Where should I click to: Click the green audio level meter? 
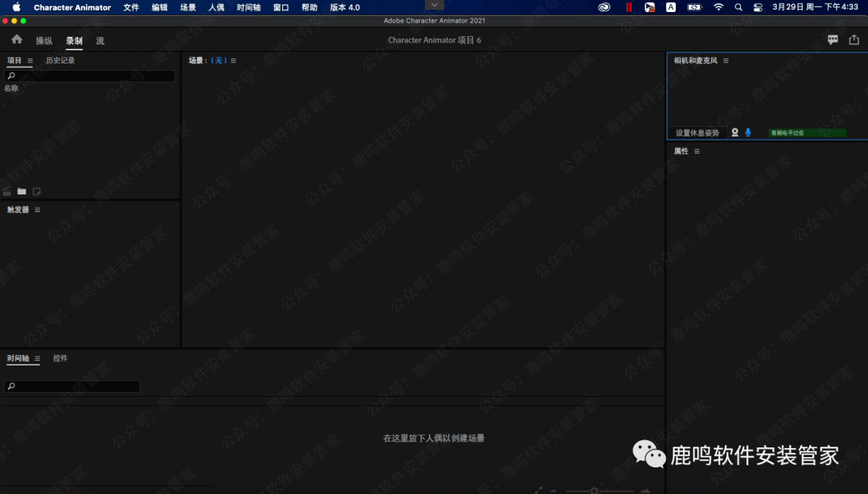[807, 133]
